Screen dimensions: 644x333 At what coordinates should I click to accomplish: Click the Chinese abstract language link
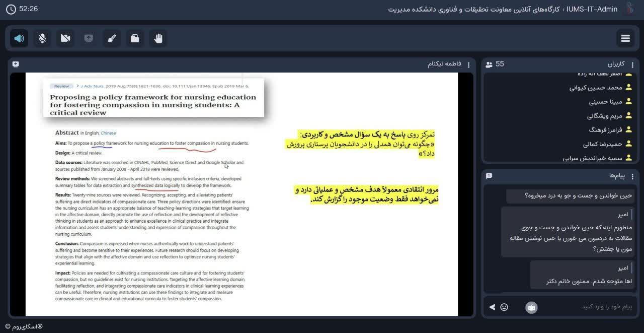108,133
